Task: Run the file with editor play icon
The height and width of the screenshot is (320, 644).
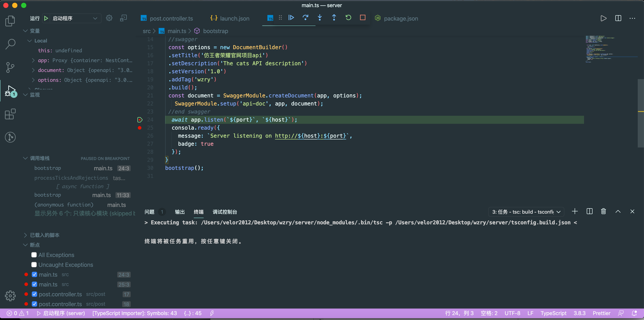Action: [603, 19]
